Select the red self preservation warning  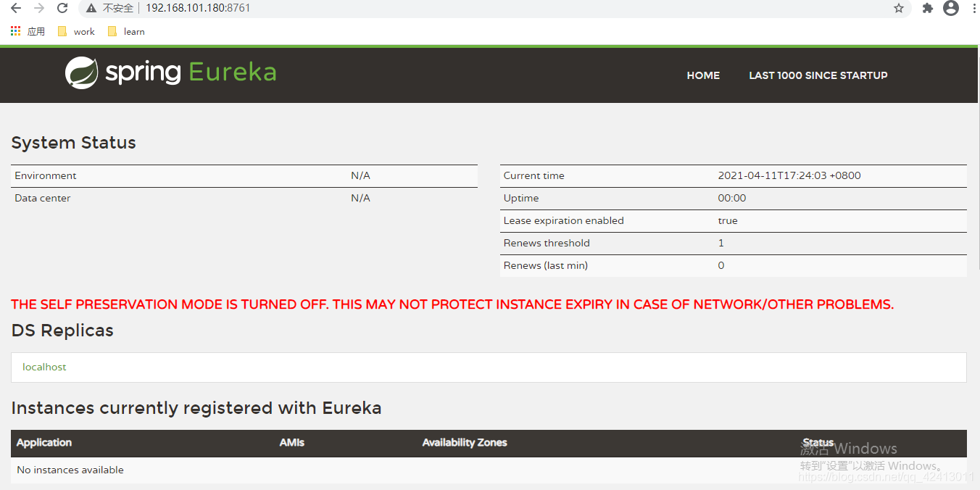pos(453,304)
